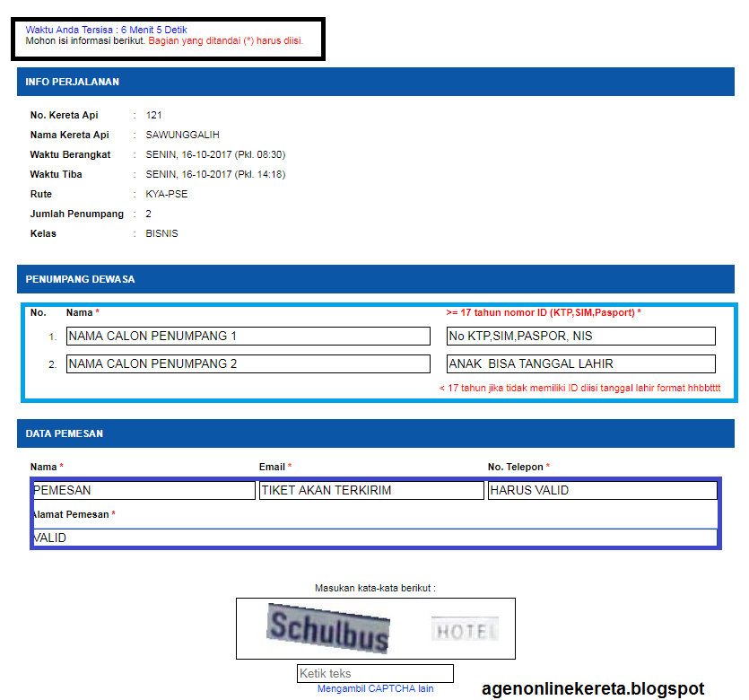Click the first passenger name field

click(248, 336)
